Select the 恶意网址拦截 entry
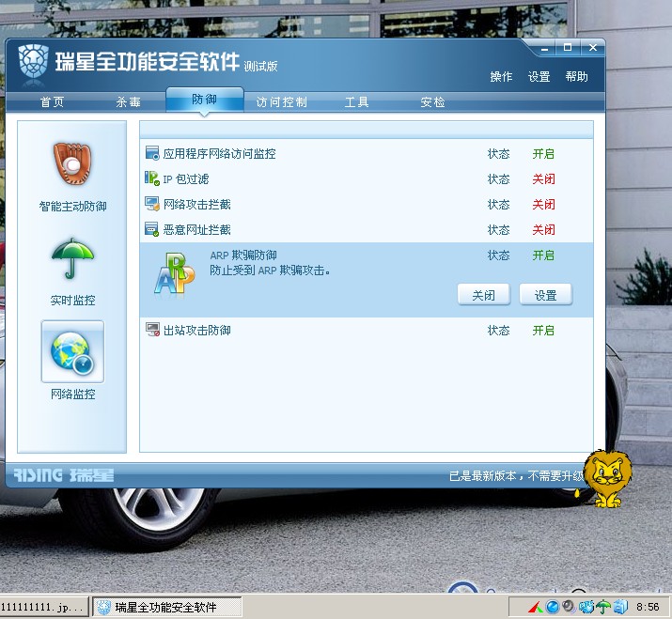 point(367,229)
